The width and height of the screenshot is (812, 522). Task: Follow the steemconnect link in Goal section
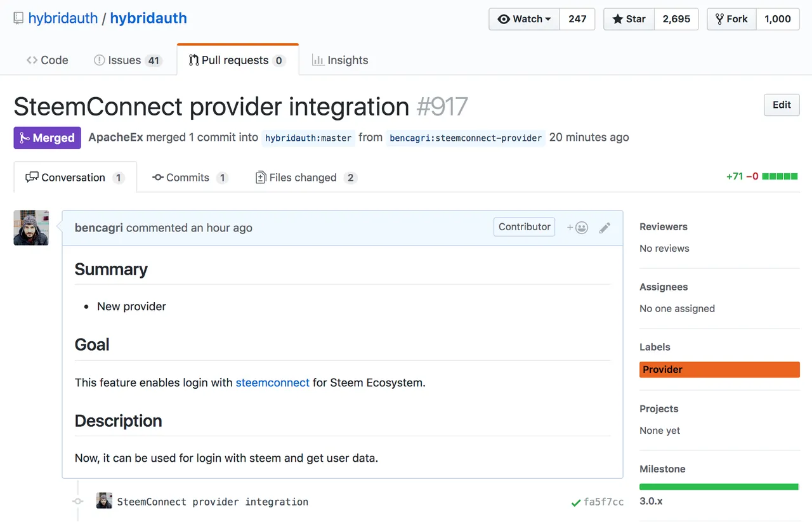pos(273,382)
